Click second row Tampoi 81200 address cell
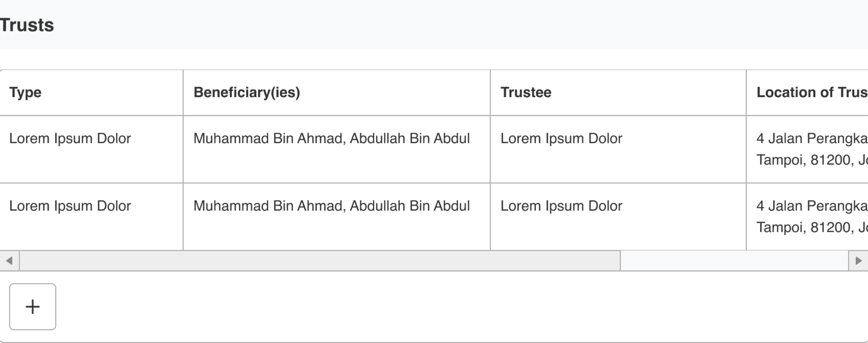The height and width of the screenshot is (343, 868). [x=807, y=217]
